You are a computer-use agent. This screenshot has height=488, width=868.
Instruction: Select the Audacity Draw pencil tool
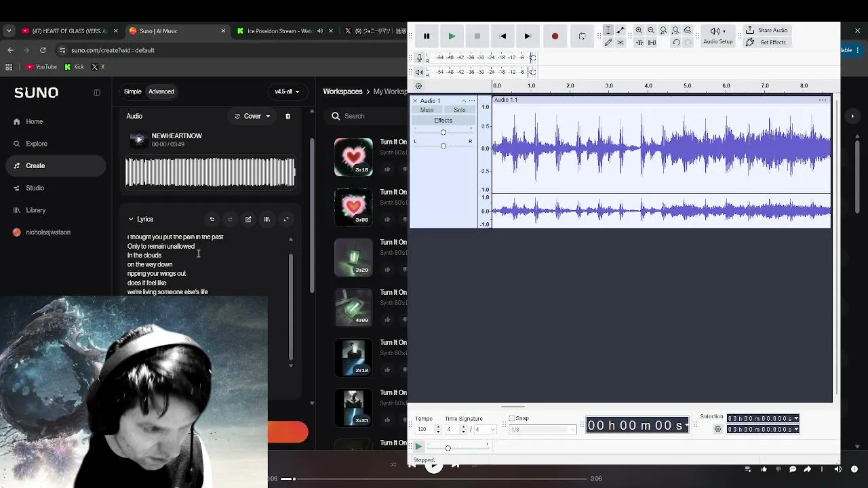click(608, 43)
